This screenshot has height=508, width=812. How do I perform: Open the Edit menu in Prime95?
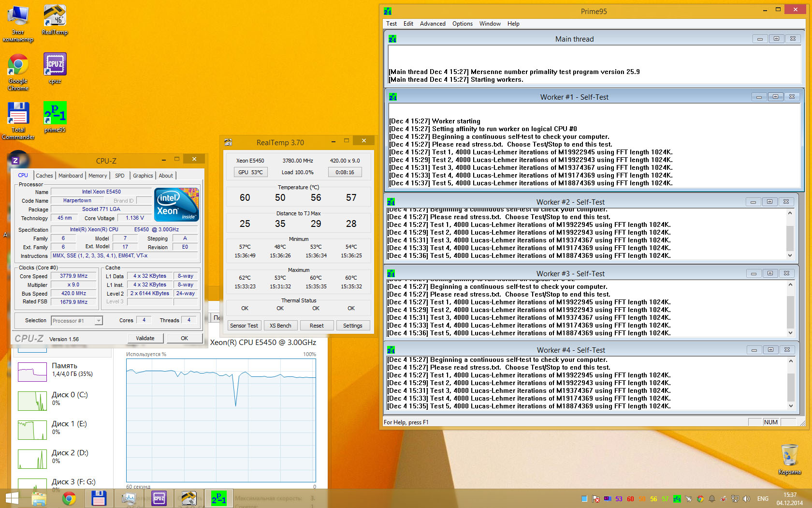pyautogui.click(x=408, y=24)
